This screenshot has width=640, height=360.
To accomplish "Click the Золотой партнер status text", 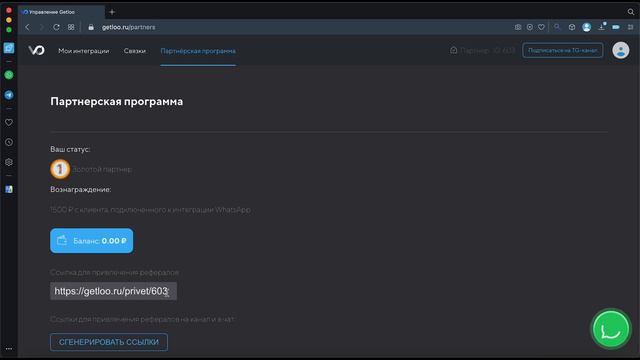I will pos(102,169).
